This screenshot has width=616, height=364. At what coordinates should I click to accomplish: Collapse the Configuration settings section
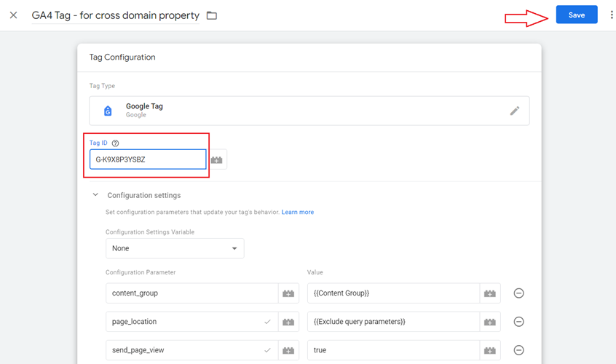pos(95,195)
